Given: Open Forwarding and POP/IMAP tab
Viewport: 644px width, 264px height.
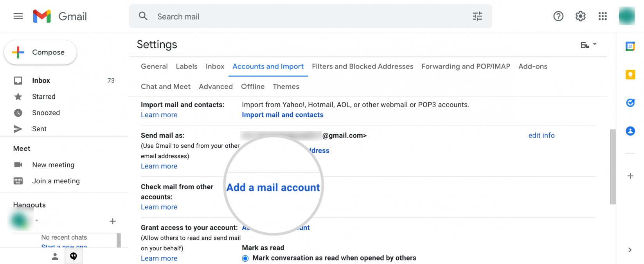Looking at the screenshot, I should coord(466,66).
